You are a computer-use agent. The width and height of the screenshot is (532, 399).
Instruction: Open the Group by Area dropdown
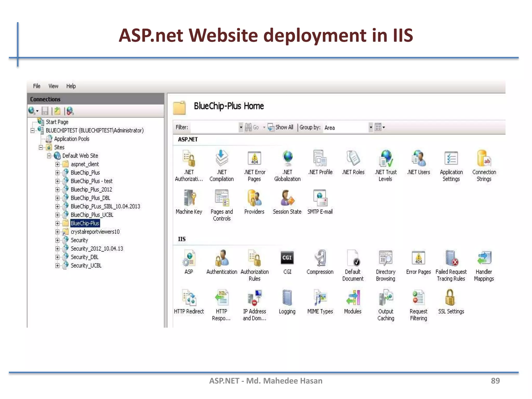(371, 128)
